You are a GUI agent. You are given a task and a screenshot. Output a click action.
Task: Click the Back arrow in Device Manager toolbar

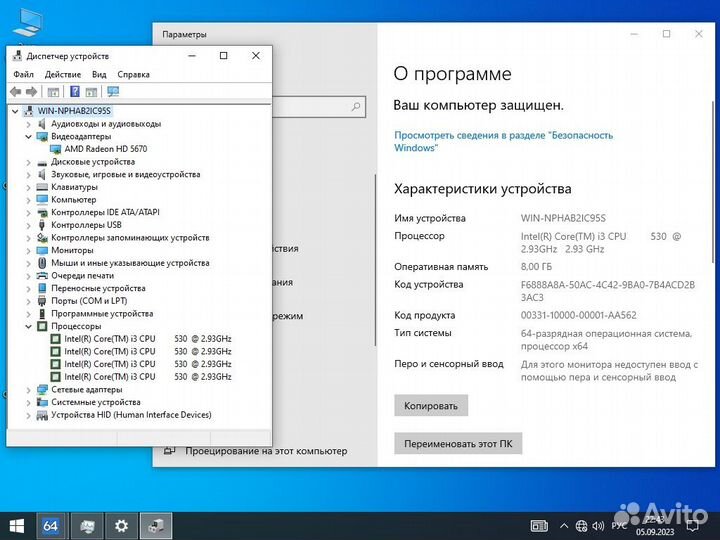click(x=16, y=92)
